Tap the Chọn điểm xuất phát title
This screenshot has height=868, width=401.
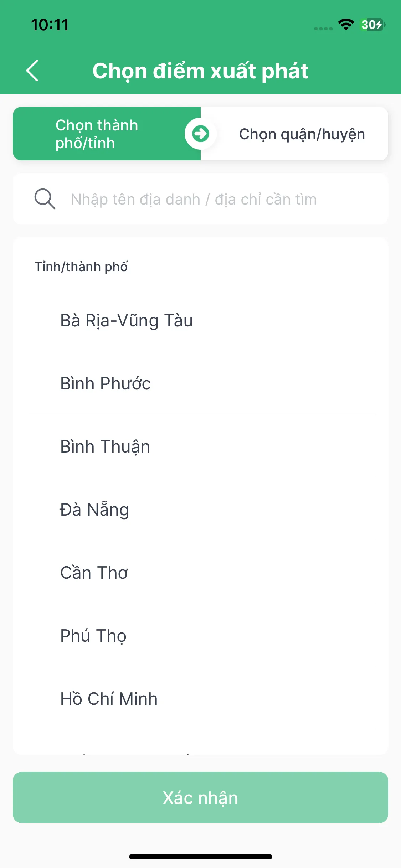point(200,71)
